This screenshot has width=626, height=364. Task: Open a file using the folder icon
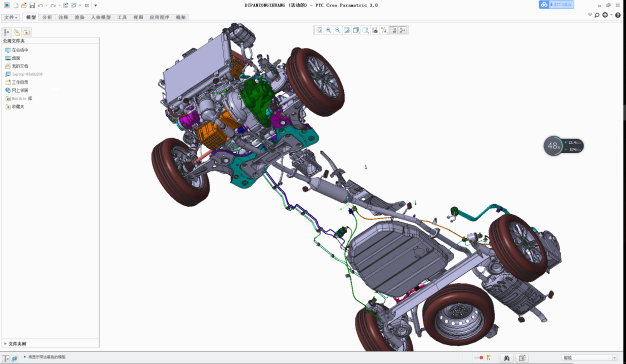point(24,6)
